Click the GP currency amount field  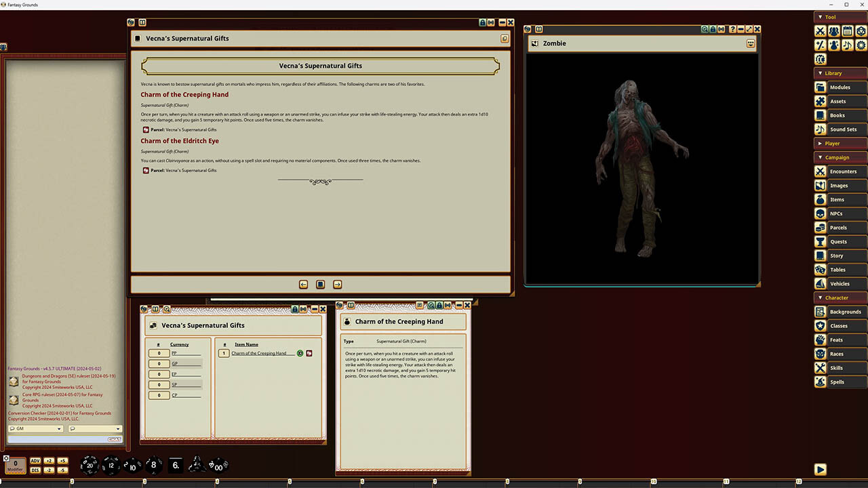click(x=159, y=364)
